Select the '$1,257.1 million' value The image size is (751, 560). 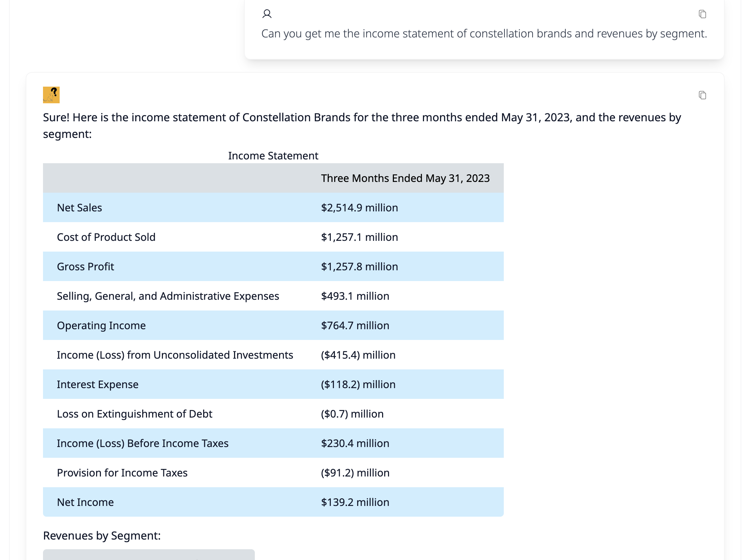coord(360,237)
